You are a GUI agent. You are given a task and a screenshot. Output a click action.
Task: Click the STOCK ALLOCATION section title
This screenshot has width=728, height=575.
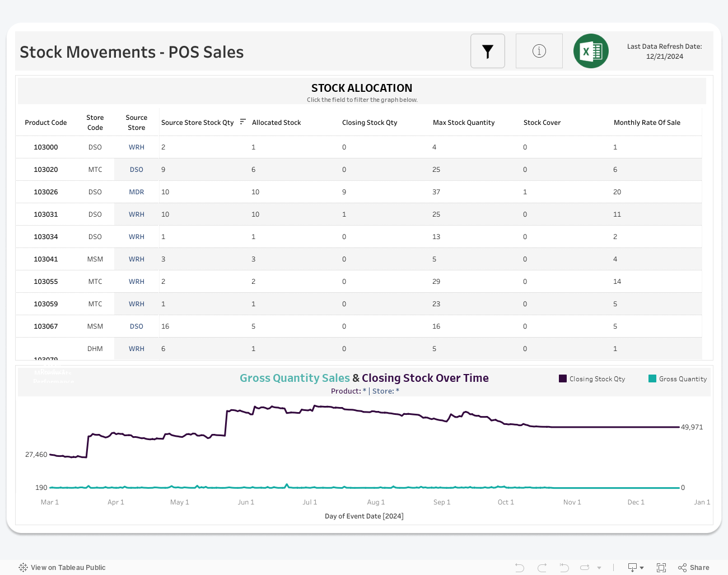pos(362,88)
